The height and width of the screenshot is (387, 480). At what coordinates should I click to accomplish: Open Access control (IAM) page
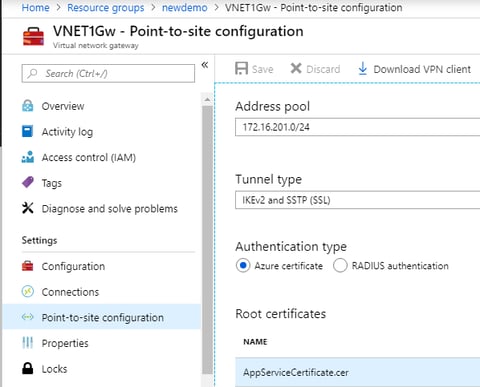click(x=89, y=157)
